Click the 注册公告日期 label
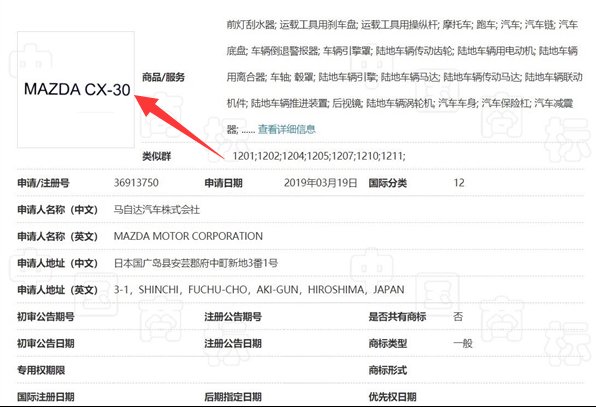Viewport: 596px width, 409px height. point(233,343)
